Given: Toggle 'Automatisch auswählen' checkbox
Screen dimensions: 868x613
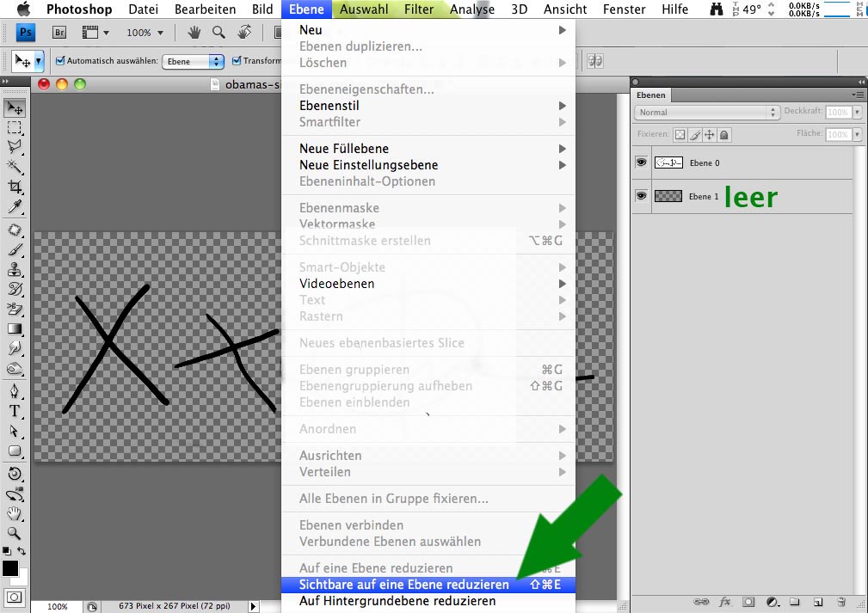Looking at the screenshot, I should [x=60, y=61].
